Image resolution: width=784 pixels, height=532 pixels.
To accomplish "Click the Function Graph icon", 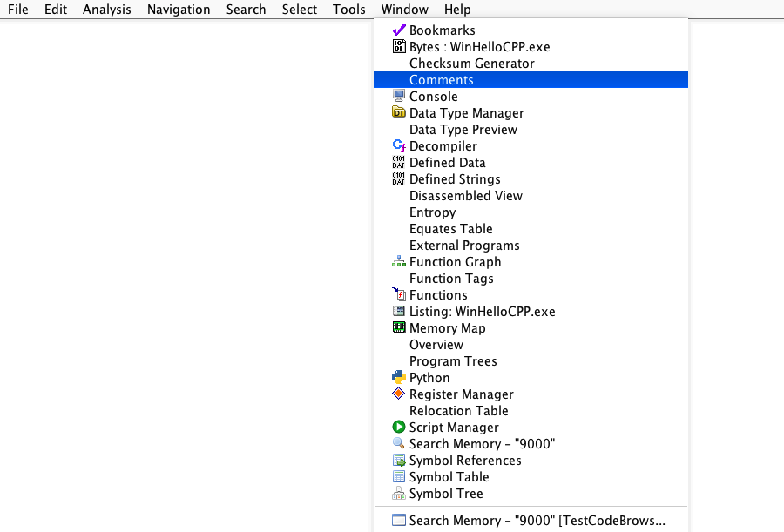I will click(399, 262).
